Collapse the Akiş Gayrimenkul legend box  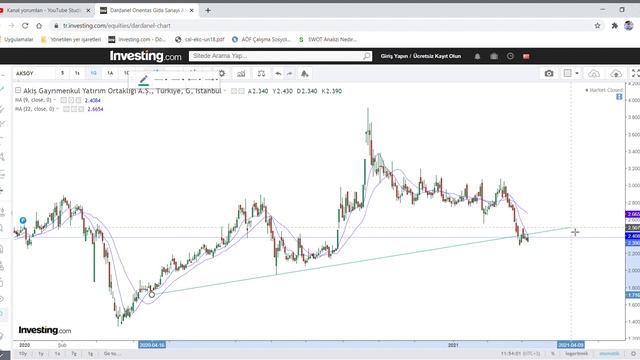point(18,90)
